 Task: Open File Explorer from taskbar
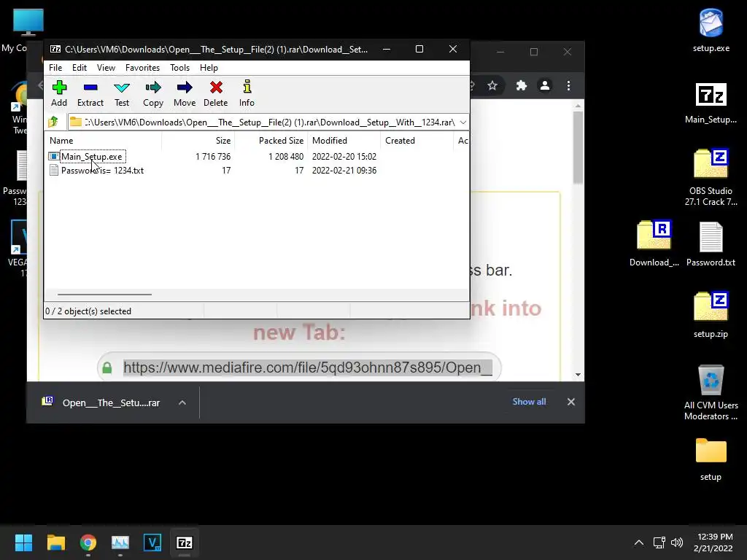[x=55, y=542]
